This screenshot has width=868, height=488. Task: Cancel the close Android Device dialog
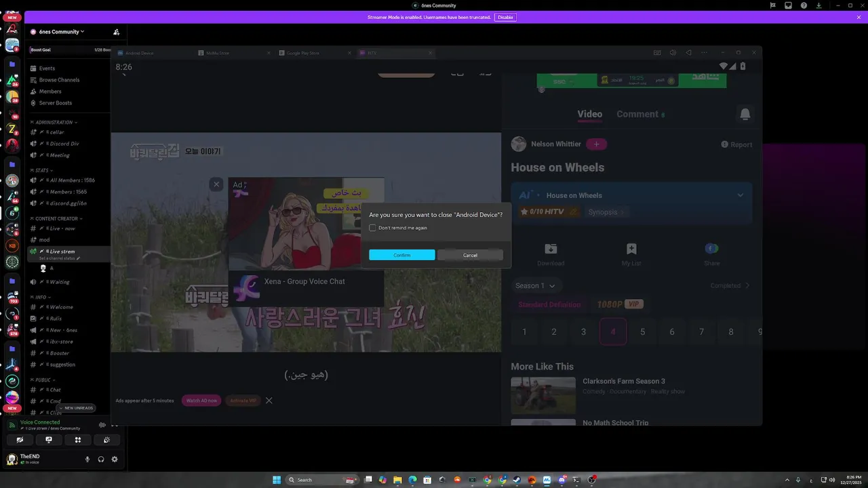coord(470,255)
